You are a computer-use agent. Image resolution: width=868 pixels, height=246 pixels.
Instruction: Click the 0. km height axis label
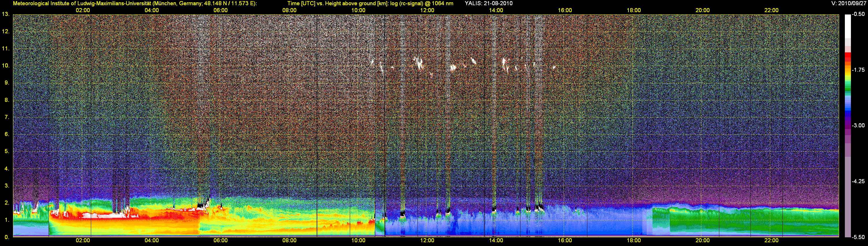(7, 237)
